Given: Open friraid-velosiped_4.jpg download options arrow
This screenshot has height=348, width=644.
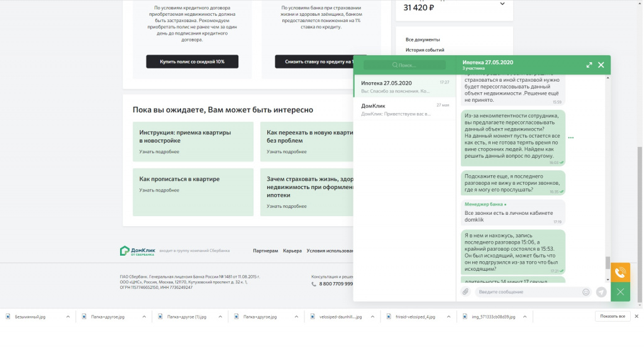Looking at the screenshot, I should 448,317.
